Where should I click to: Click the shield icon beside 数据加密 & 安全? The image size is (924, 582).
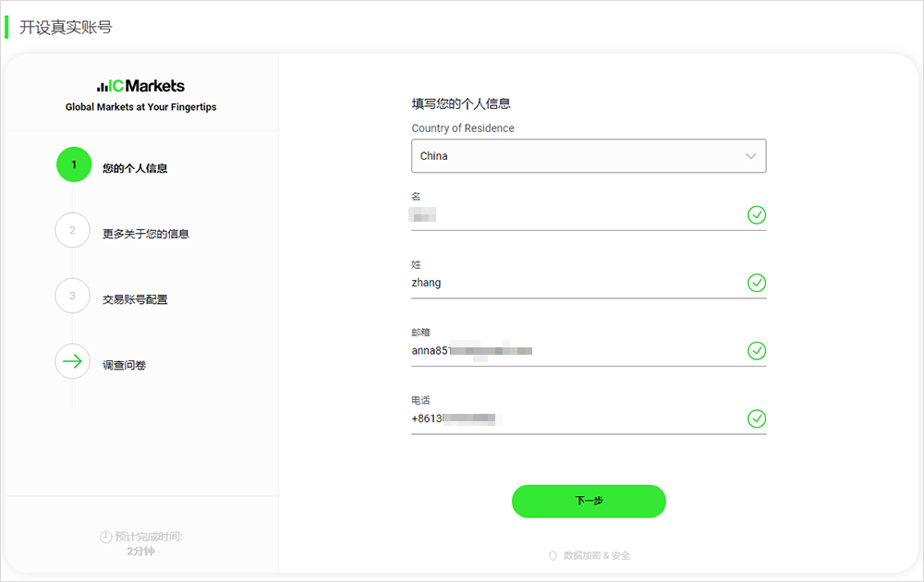click(553, 555)
